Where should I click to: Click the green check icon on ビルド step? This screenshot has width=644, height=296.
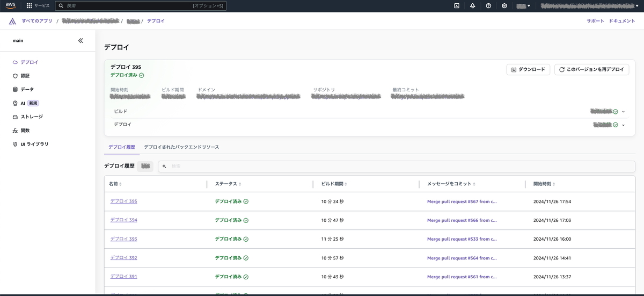(616, 112)
